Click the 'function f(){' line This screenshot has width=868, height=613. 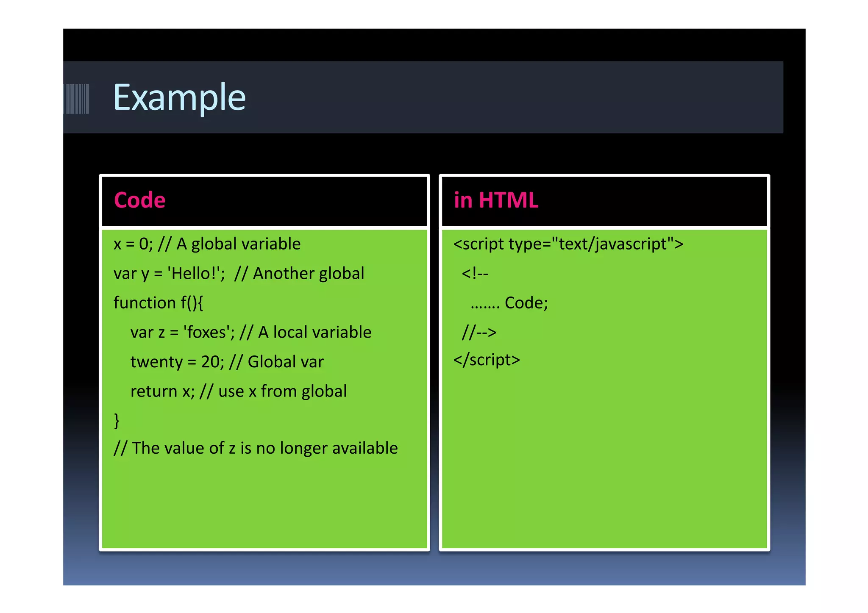pos(159,303)
